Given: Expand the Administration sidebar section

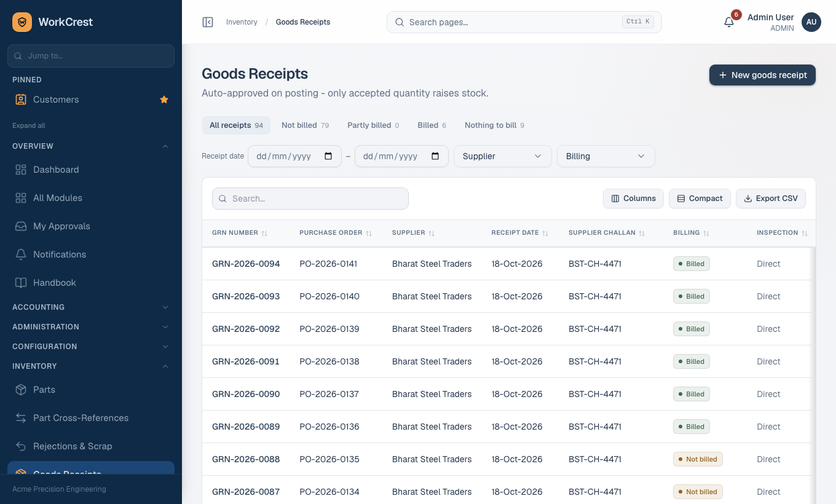Looking at the screenshot, I should pos(91,327).
